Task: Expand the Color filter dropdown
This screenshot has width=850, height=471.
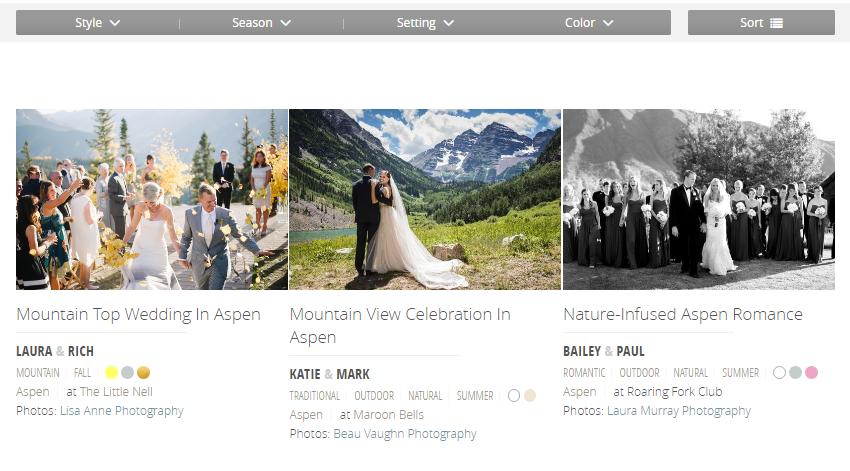Action: pos(589,23)
